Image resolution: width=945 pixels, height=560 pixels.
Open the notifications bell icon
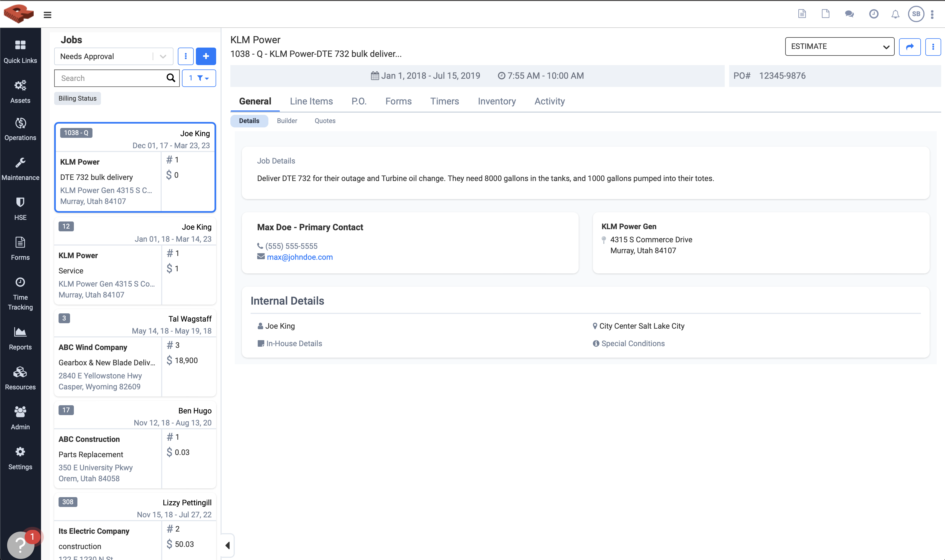895,14
